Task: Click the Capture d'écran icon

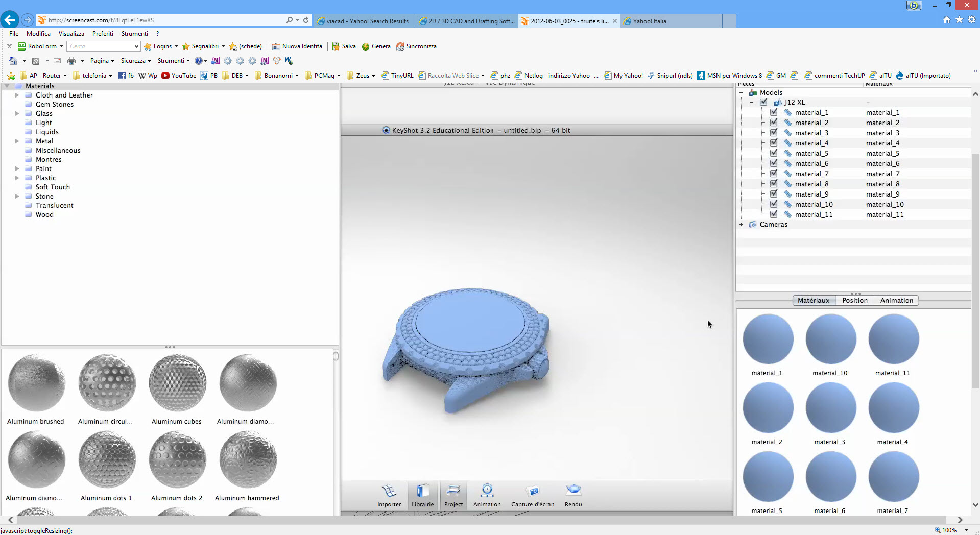Action: 533,491
